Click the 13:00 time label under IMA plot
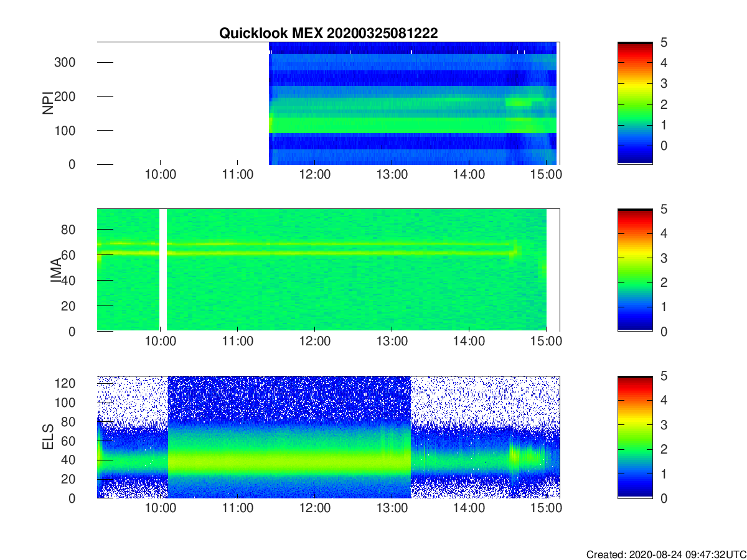Viewport: 747px width, 560px height. click(x=392, y=342)
